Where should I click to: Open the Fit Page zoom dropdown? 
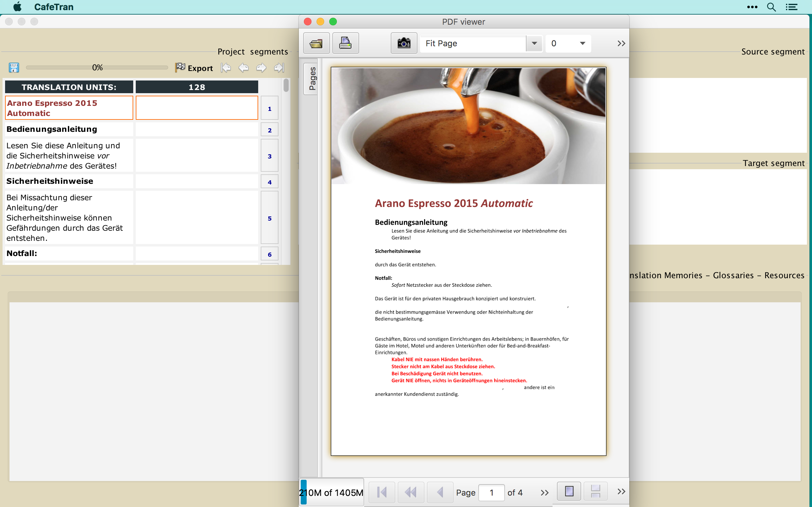[x=534, y=43]
